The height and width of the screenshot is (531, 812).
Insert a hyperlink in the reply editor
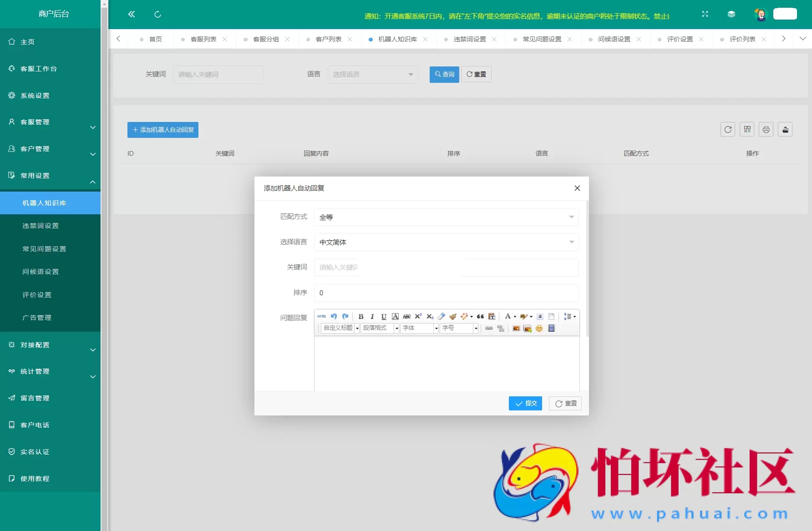point(489,329)
